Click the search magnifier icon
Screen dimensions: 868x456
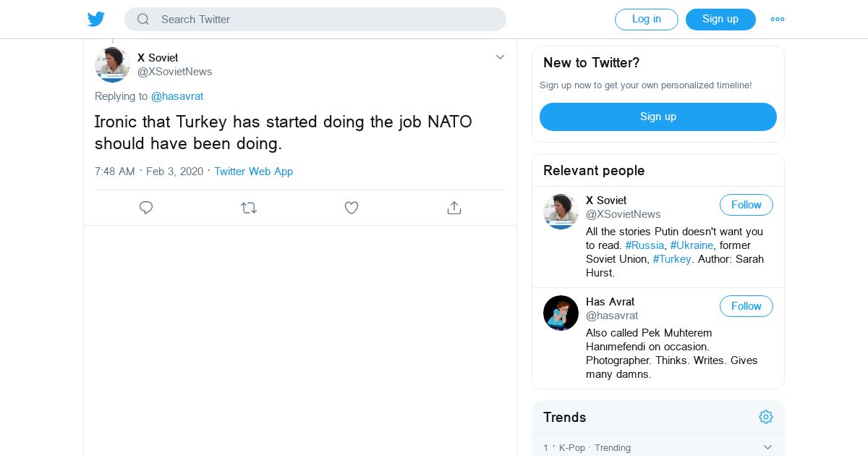(143, 20)
